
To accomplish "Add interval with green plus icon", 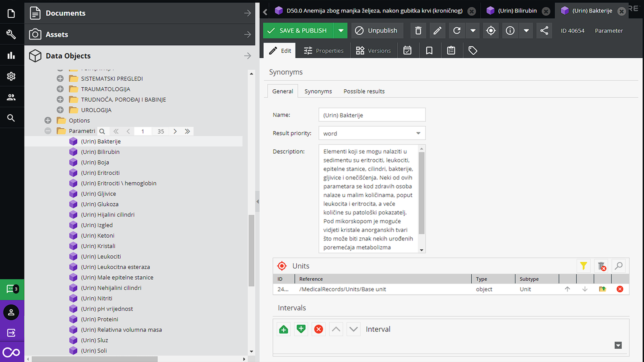I will click(283, 329).
